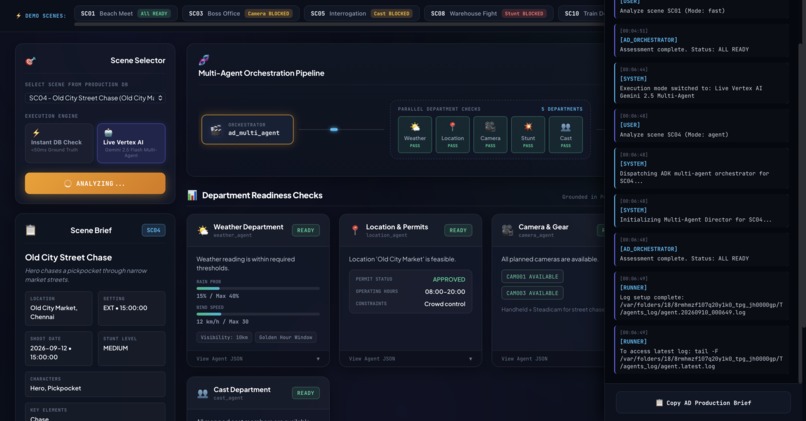Click the Cast pipeline check node

[x=565, y=135]
